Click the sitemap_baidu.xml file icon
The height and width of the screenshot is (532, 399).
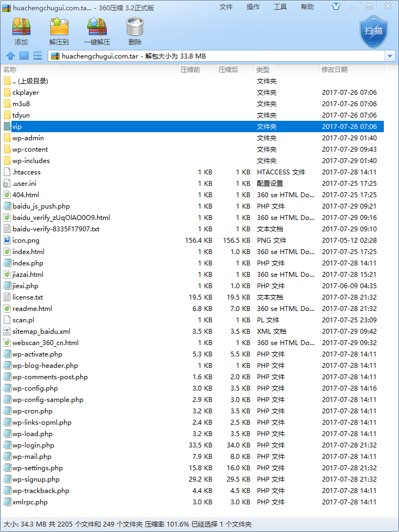7,331
